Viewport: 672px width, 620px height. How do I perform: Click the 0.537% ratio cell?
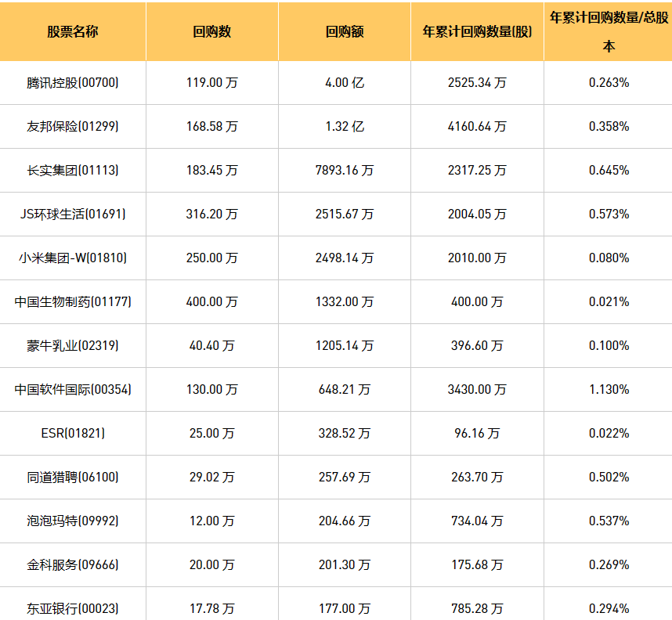click(609, 521)
